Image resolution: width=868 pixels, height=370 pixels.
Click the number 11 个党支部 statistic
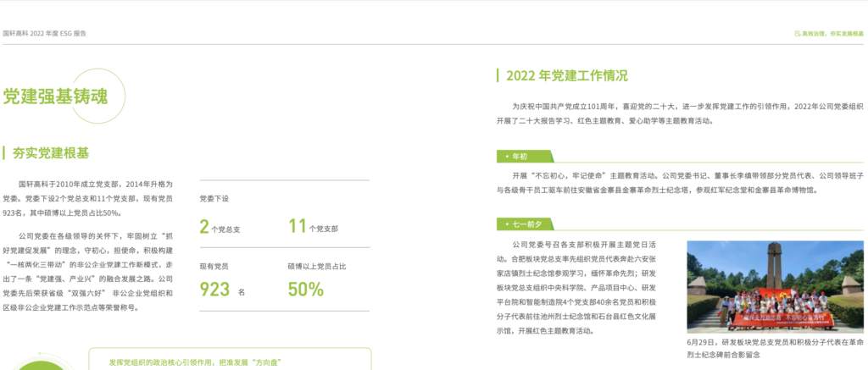pos(298,226)
